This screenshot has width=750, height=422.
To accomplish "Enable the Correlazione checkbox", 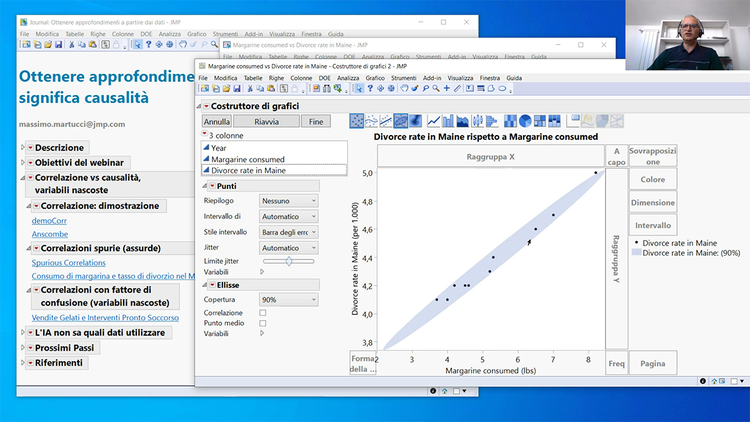I will 263,312.
